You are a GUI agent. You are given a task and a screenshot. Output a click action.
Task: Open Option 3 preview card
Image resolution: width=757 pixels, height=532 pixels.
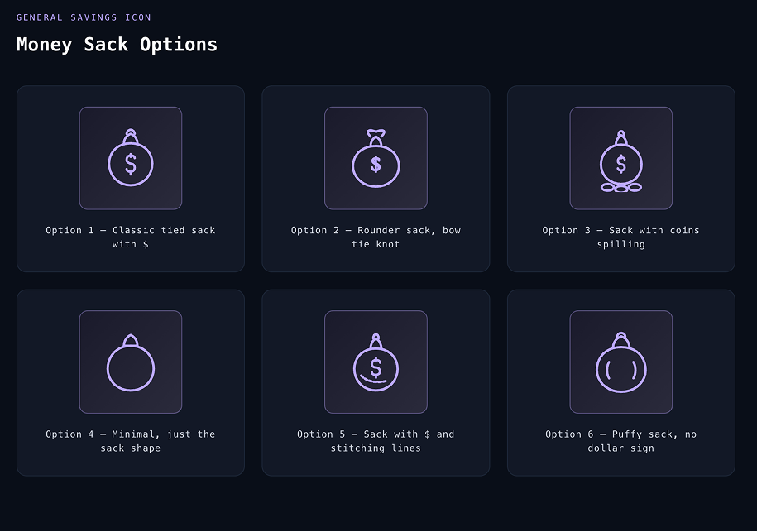[620, 178]
